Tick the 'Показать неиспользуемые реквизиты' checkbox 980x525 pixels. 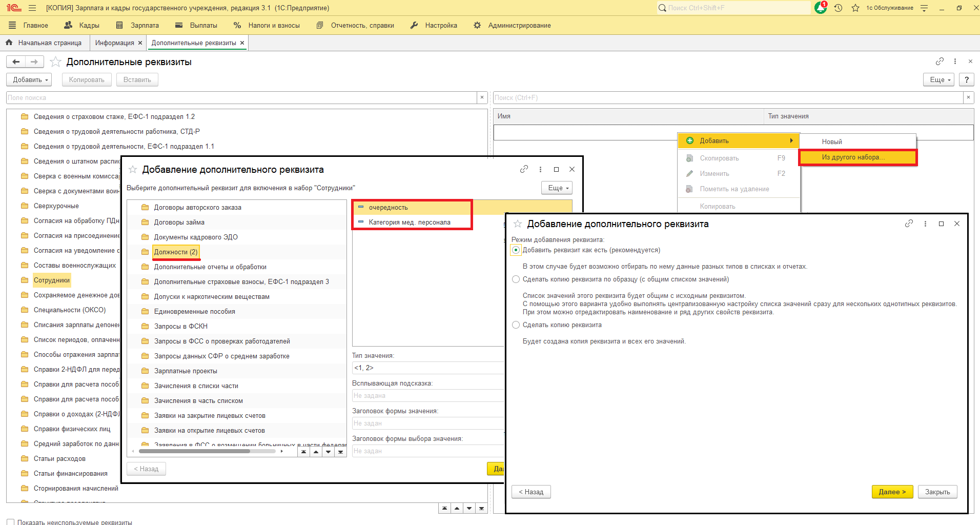(10, 522)
